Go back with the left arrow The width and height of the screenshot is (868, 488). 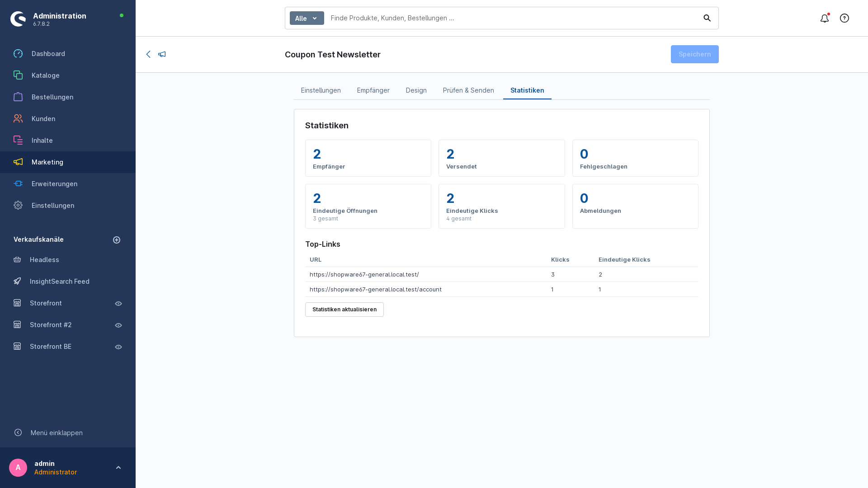(x=148, y=54)
